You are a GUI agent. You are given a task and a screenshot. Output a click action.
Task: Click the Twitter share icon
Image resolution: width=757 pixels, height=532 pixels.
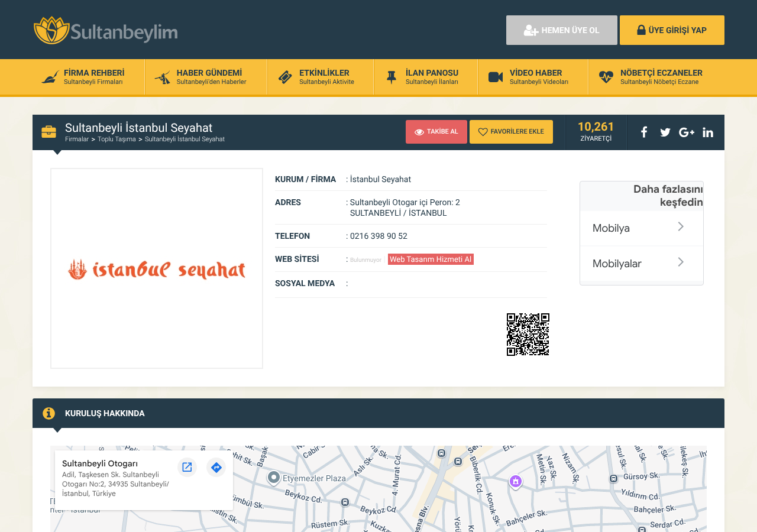point(665,132)
